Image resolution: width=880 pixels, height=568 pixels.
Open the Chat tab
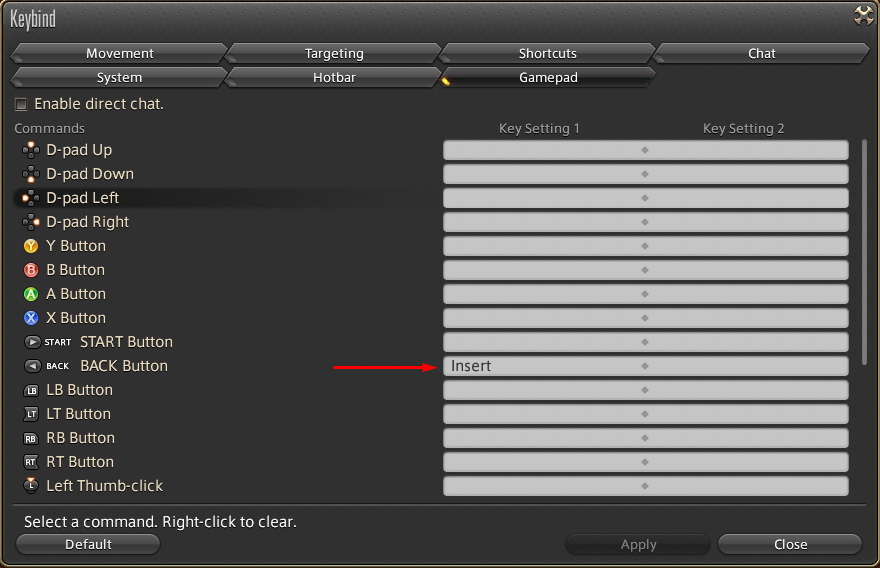[761, 53]
